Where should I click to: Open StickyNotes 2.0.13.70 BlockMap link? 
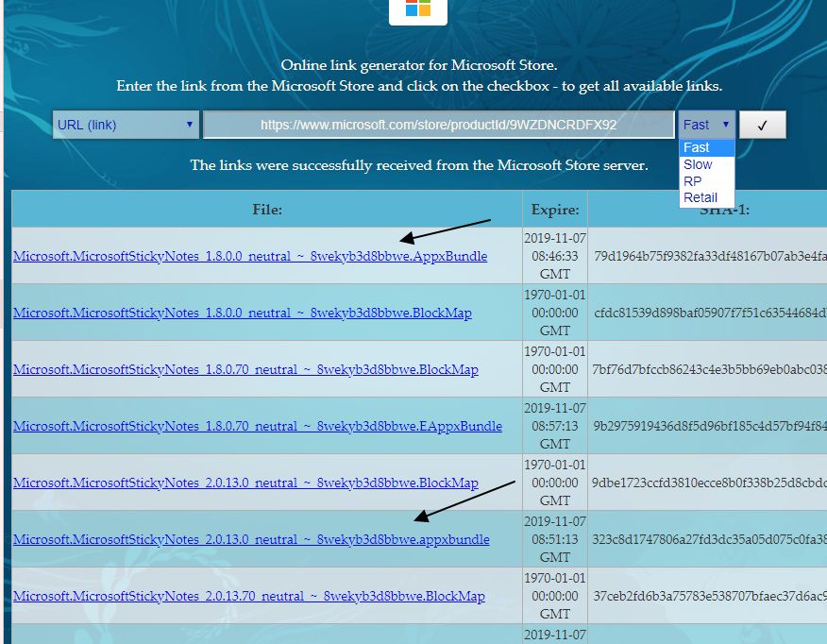coord(249,596)
